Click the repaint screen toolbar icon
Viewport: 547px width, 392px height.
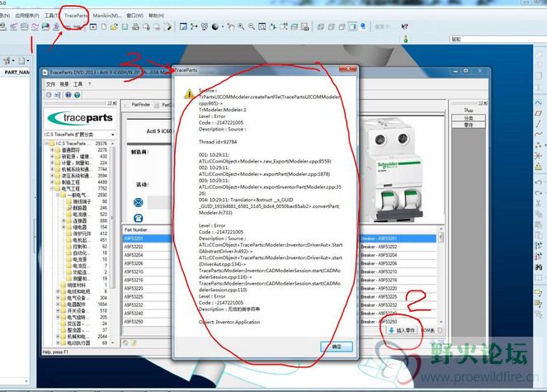click(183, 26)
